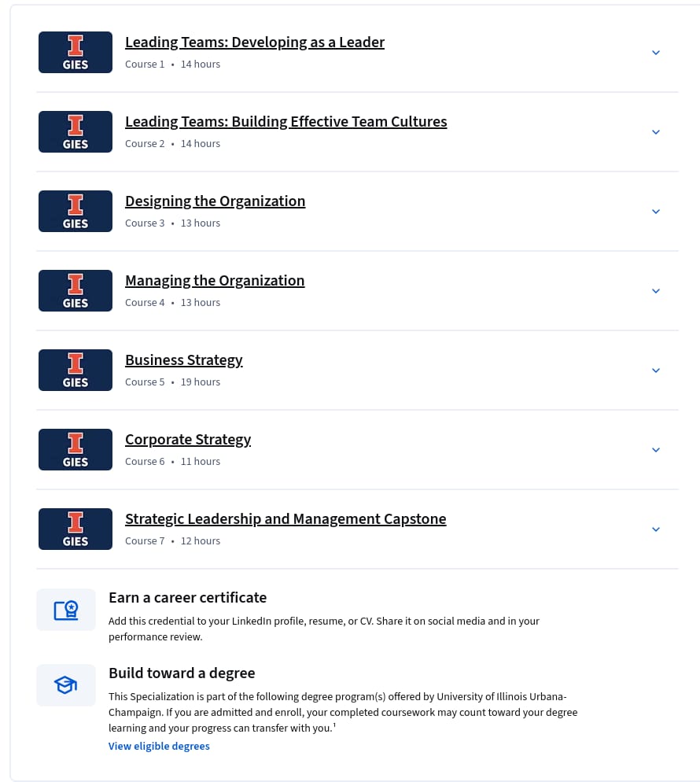Click View eligible degrees link

point(159,746)
